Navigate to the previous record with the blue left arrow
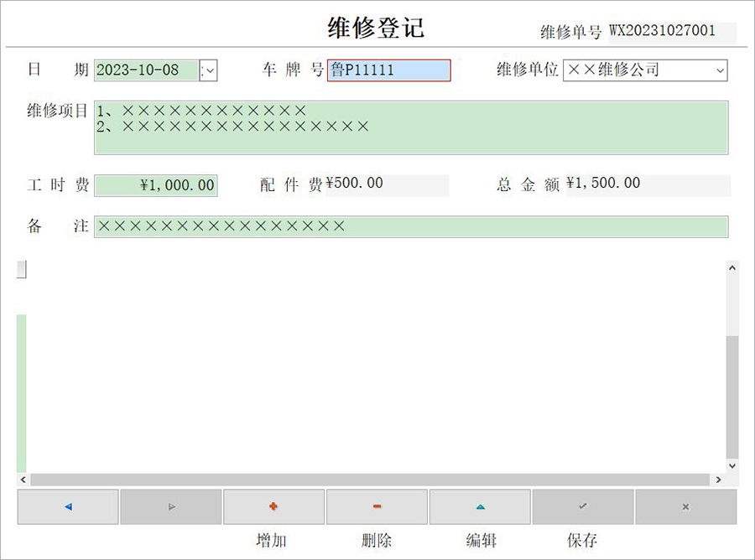The width and height of the screenshot is (755, 560). (x=66, y=506)
